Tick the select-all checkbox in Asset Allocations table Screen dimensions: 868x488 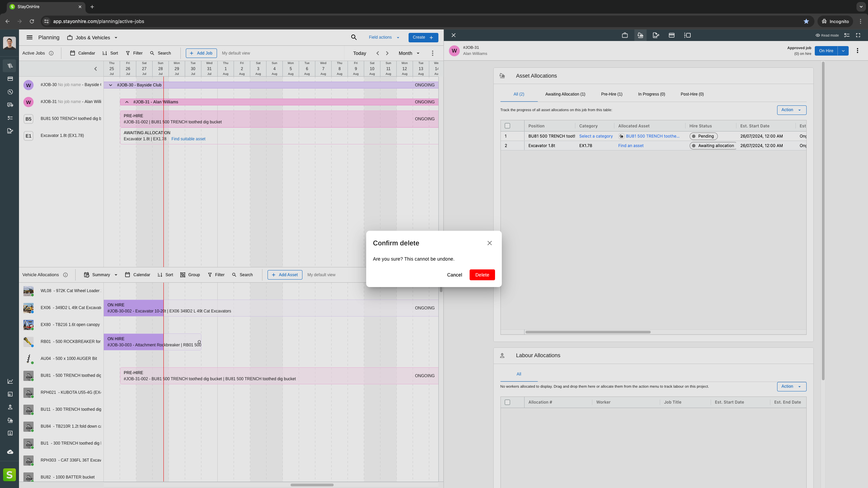tap(507, 126)
